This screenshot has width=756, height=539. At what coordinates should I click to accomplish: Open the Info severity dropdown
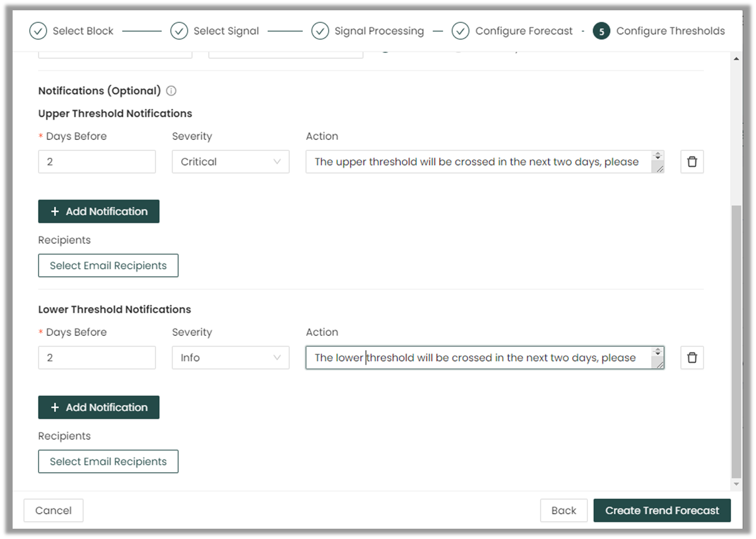[230, 358]
